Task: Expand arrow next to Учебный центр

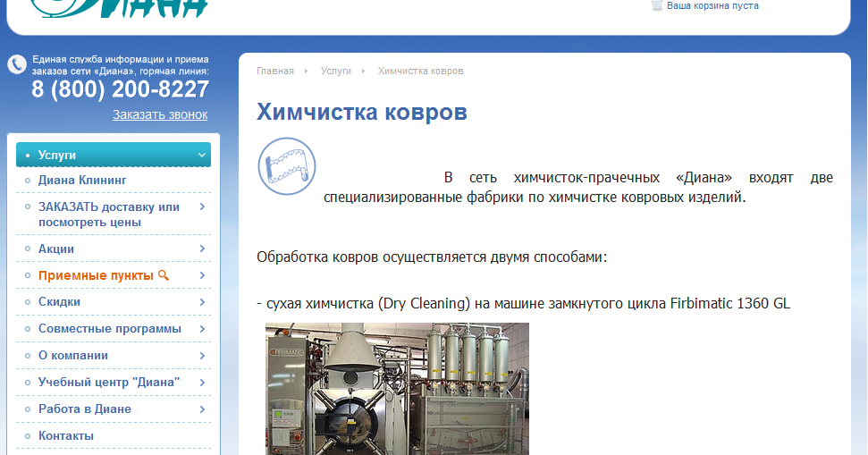Action: click(203, 382)
